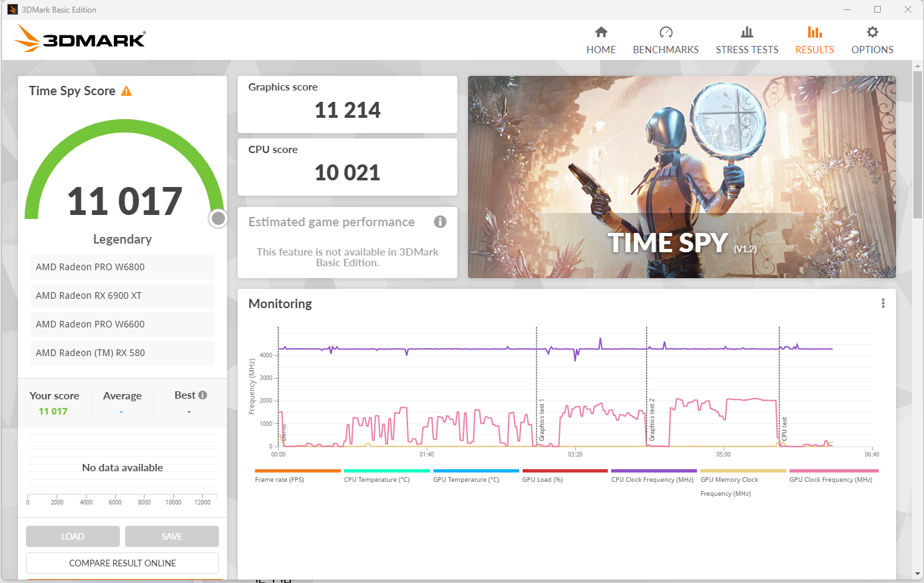Open the HOME tab
Viewport: 924px width, 583px height.
click(600, 41)
